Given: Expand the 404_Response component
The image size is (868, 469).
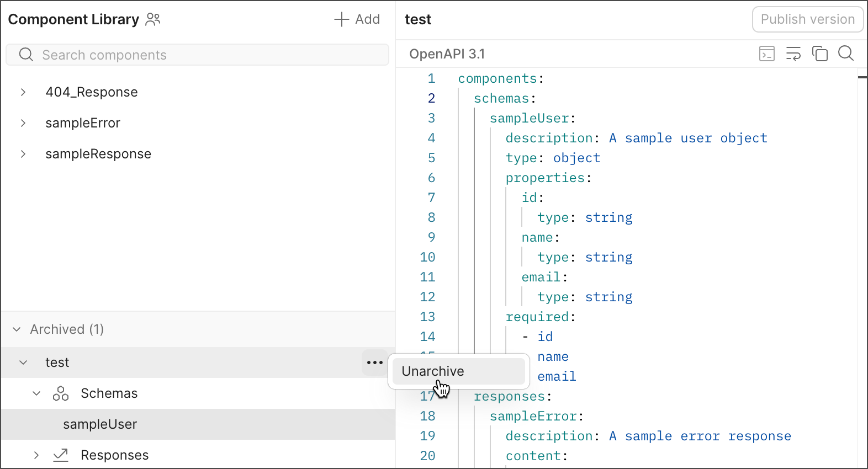Looking at the screenshot, I should pos(23,92).
